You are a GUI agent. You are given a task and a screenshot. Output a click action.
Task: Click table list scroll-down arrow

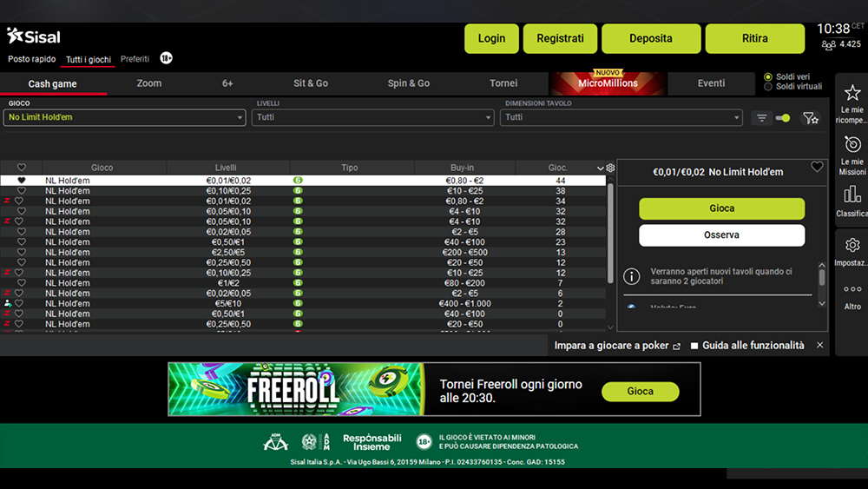click(610, 327)
